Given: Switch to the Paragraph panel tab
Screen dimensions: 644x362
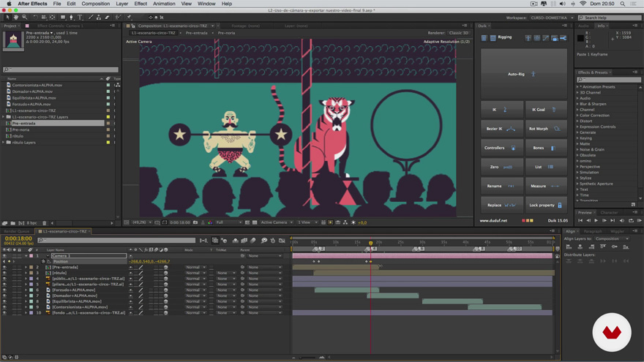Looking at the screenshot, I should tap(593, 232).
